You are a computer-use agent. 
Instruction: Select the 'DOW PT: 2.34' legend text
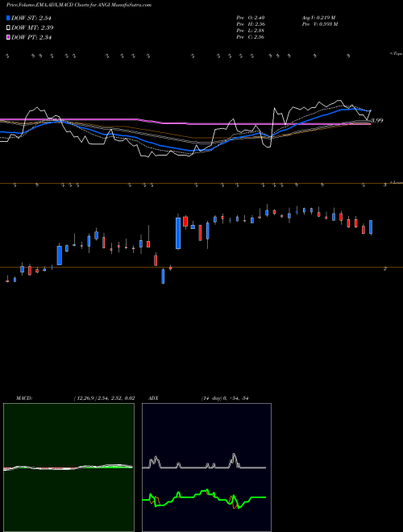(31, 37)
